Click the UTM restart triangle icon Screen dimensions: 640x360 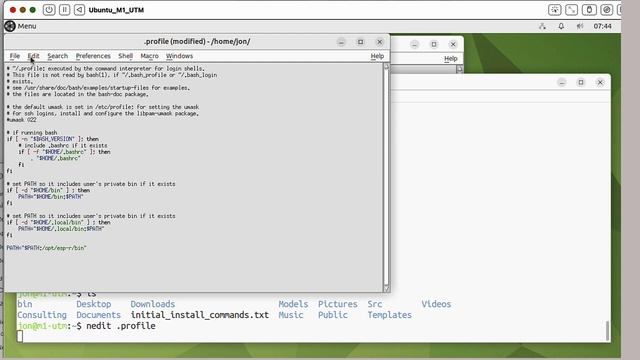(80, 10)
